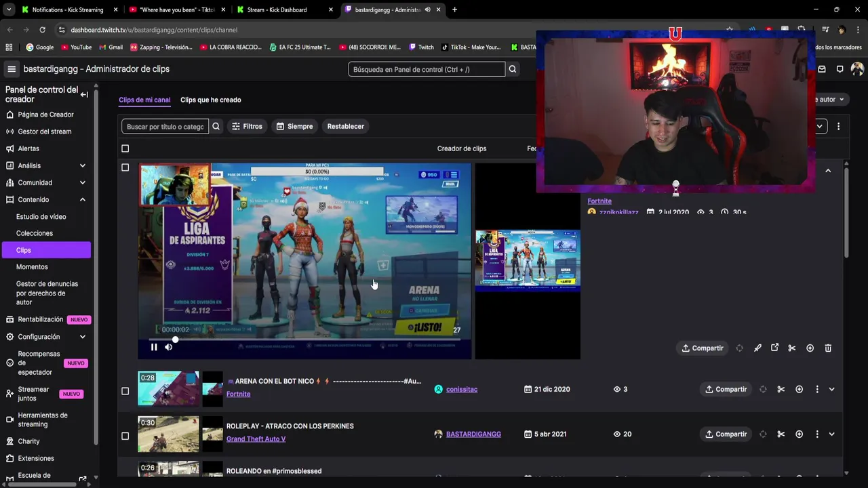The height and width of the screenshot is (488, 868).
Task: Switch to Clips de mi canal tab
Action: click(x=144, y=100)
